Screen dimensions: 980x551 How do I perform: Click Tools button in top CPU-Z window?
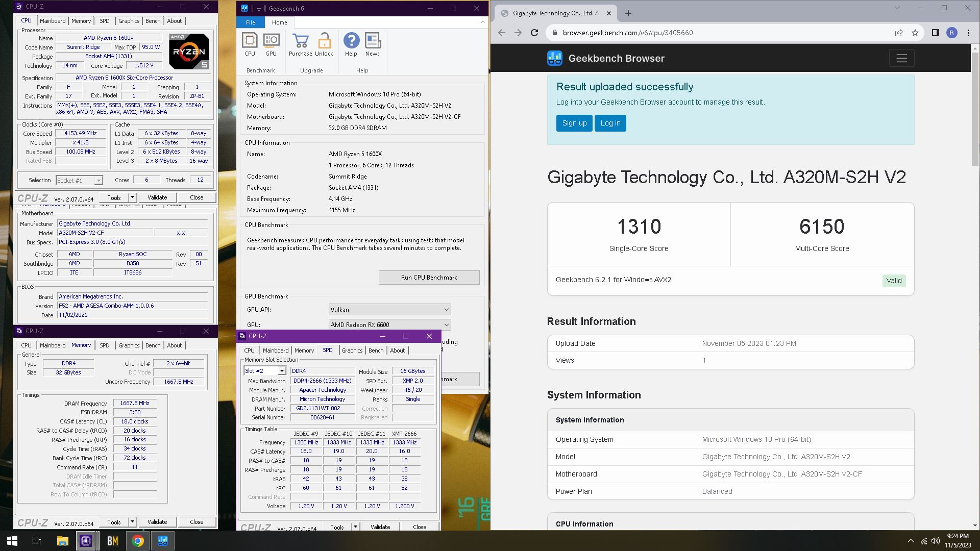(114, 197)
